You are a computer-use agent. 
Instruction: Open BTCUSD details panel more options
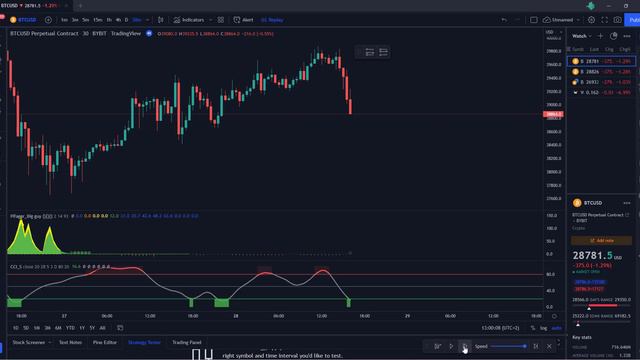(x=627, y=203)
